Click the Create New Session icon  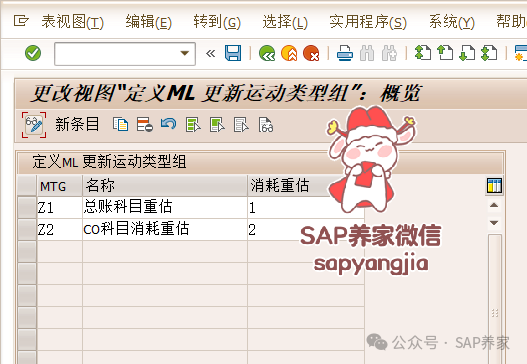pos(521,53)
